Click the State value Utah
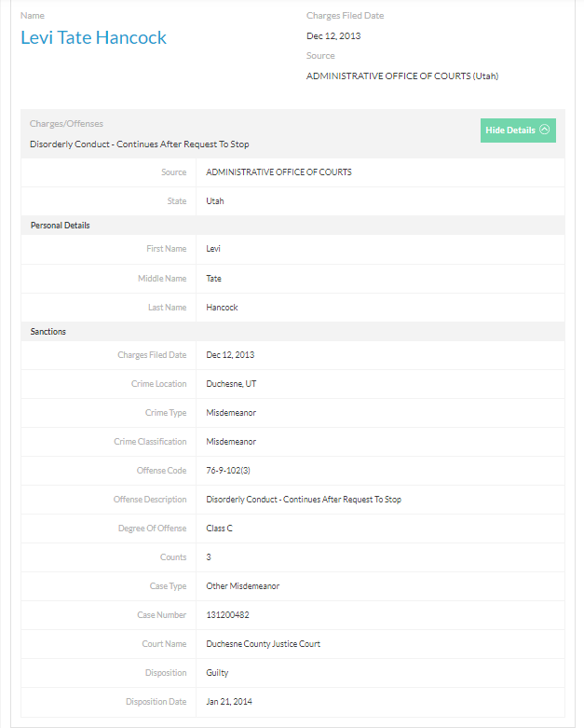The width and height of the screenshot is (584, 728). point(215,201)
